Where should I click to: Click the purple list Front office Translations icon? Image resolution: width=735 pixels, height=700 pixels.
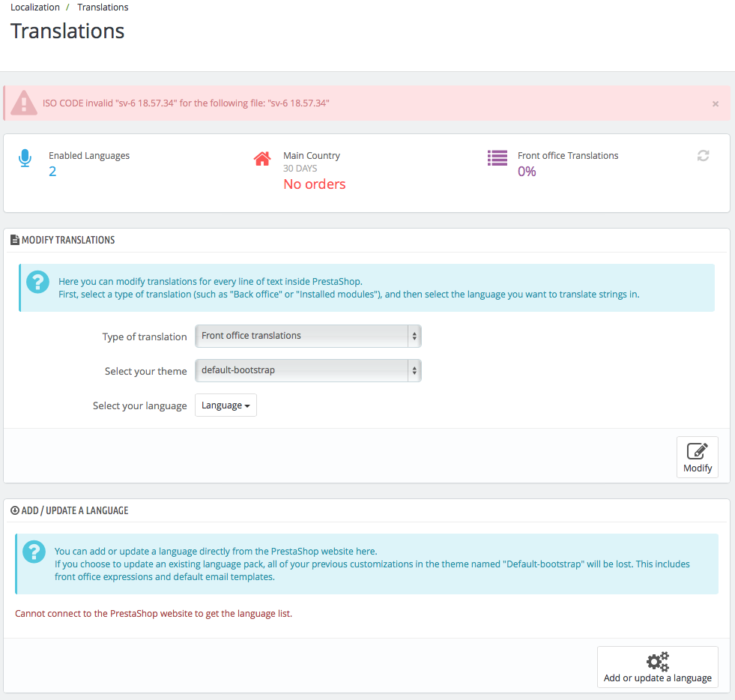(497, 158)
